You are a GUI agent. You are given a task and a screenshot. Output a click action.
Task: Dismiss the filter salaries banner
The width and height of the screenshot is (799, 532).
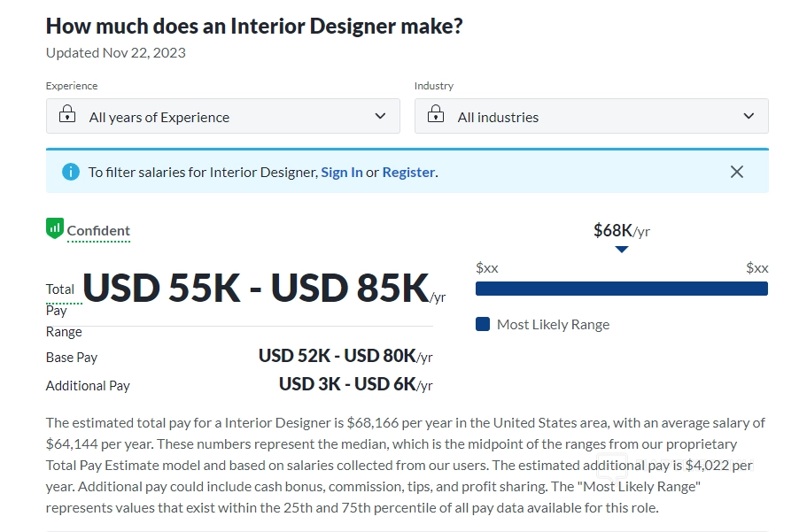click(737, 172)
